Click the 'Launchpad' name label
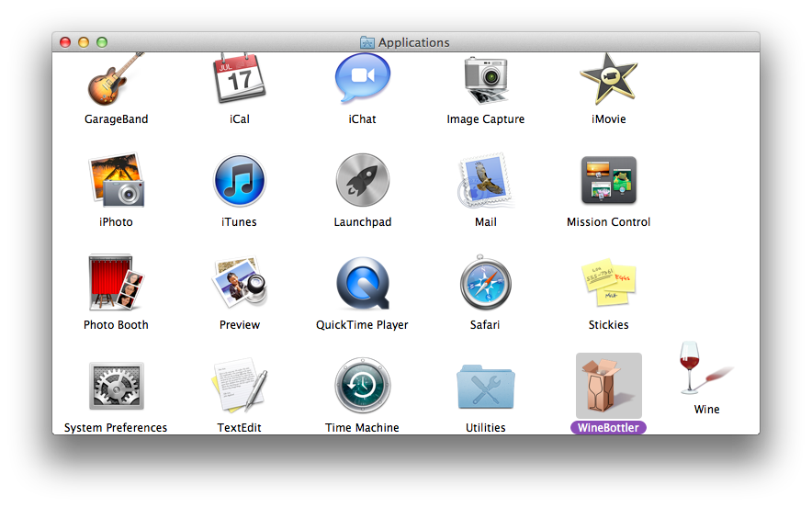This screenshot has width=812, height=507. click(363, 221)
